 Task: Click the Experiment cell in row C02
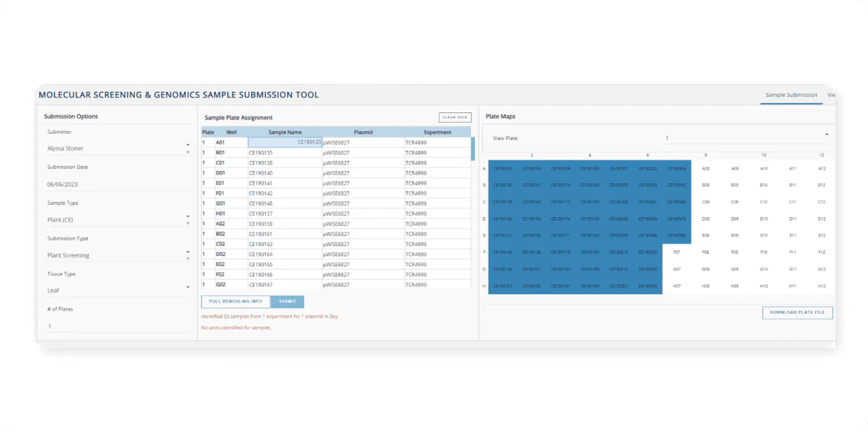point(438,244)
